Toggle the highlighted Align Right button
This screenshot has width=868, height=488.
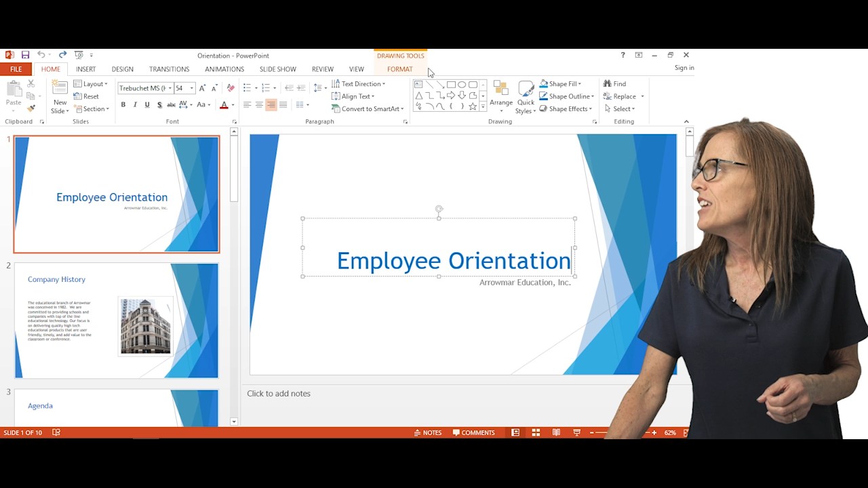click(271, 104)
